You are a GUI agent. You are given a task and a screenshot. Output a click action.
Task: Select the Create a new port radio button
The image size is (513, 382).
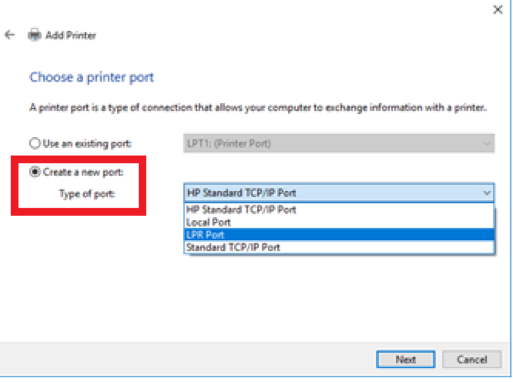pos(35,172)
